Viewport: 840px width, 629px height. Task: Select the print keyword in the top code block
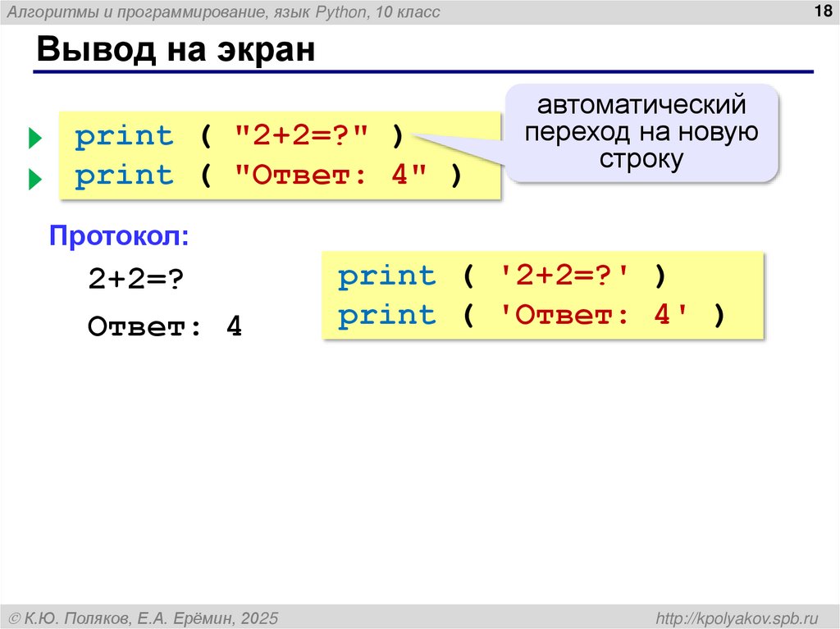point(123,135)
